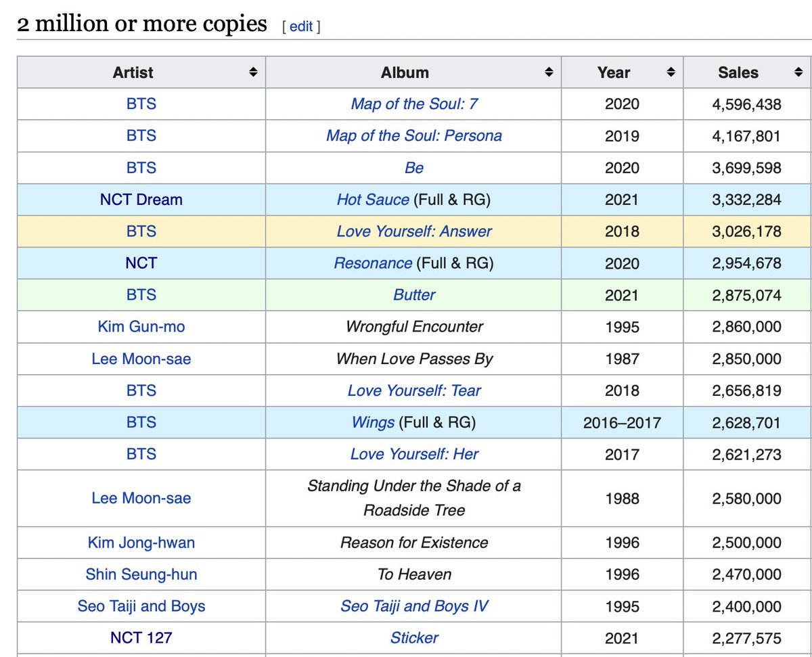Open the Shin Seung-hun artist link
Viewport: 812px width, 657px height.
141,574
